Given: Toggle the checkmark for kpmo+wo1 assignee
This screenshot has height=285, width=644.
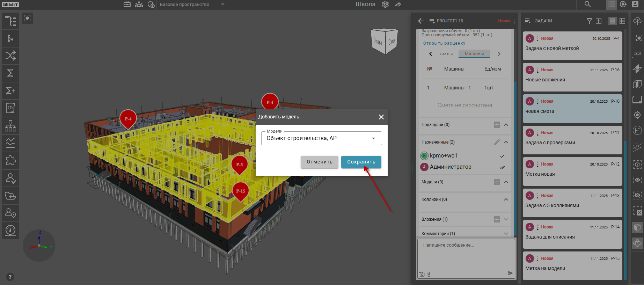Looking at the screenshot, I should tap(502, 156).
